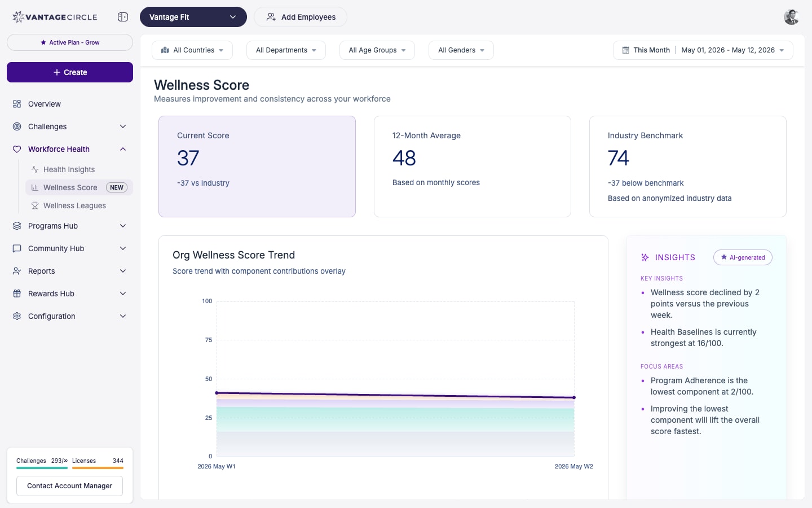Click the calendar icon in date filter
812x508 pixels.
pos(625,50)
